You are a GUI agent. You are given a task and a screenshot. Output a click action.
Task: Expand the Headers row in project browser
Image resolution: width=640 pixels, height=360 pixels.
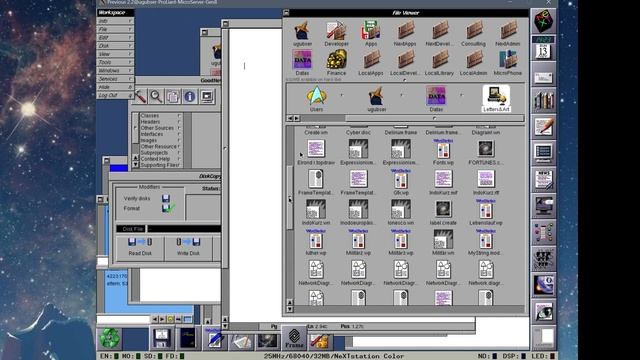(160, 122)
